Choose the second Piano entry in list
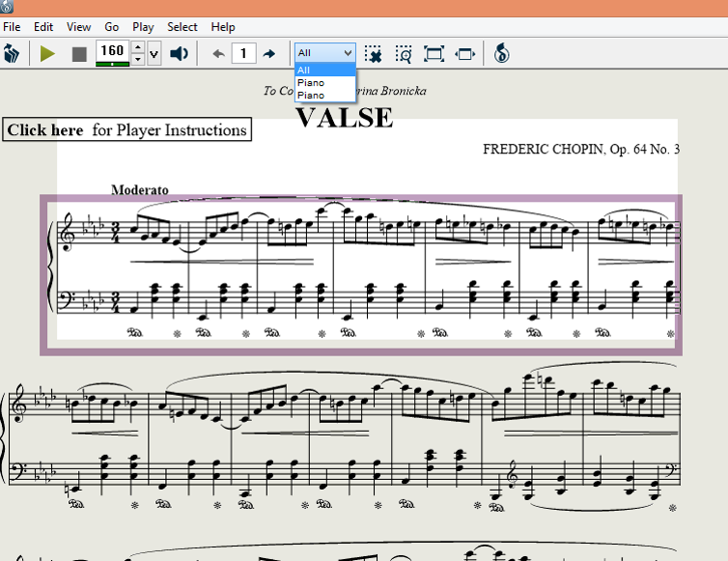Image resolution: width=728 pixels, height=561 pixels. [311, 96]
